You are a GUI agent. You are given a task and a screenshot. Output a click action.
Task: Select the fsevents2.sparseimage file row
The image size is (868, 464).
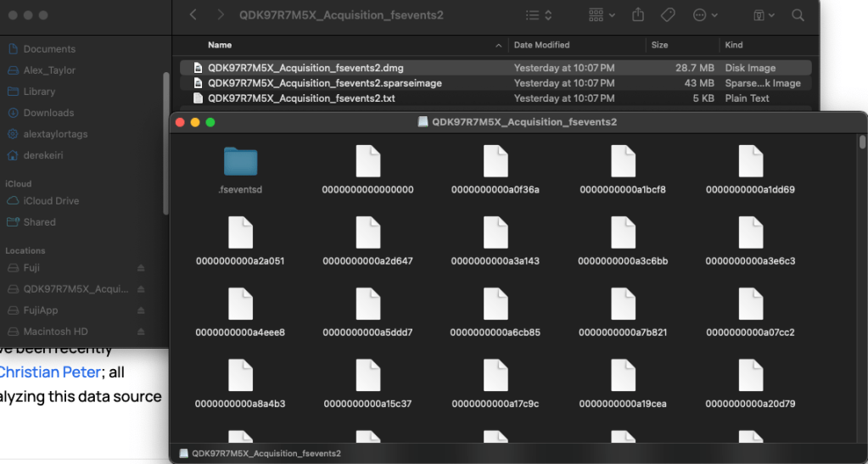pyautogui.click(x=324, y=83)
